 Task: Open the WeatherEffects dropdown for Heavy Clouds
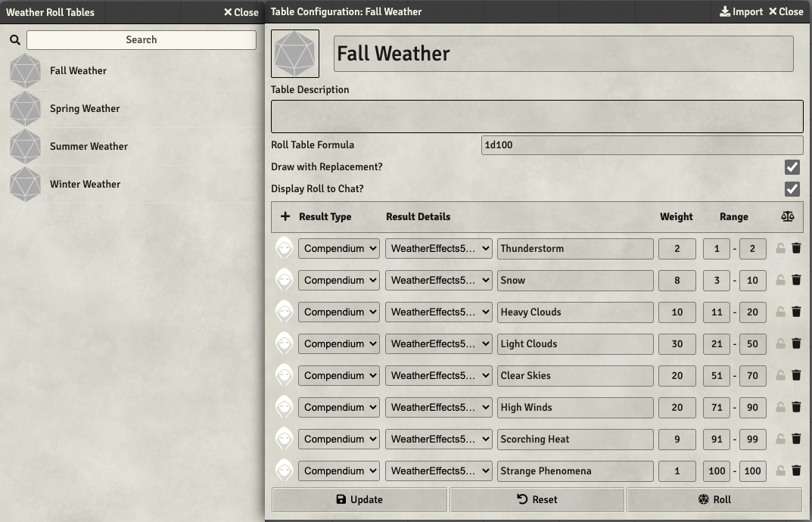coord(438,312)
